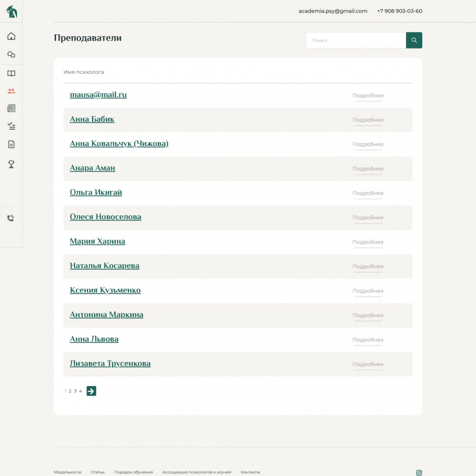Go to next page with arrow button
The image size is (476, 476).
click(91, 391)
